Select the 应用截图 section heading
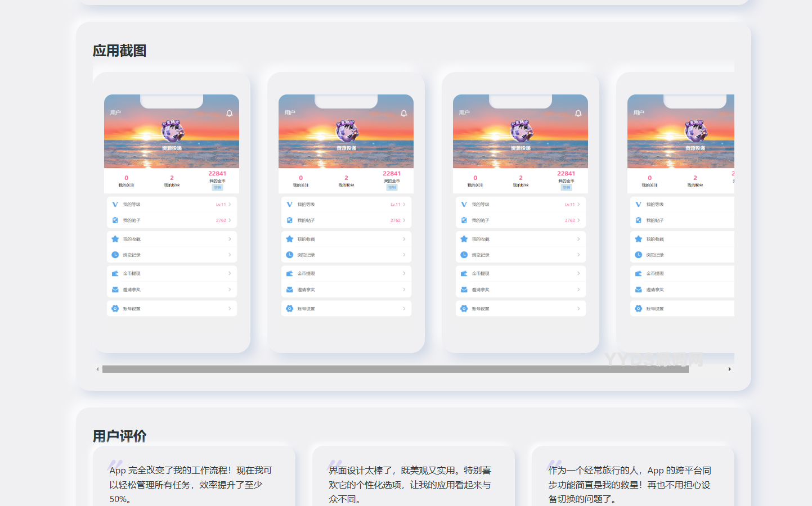The height and width of the screenshot is (506, 812). tap(120, 51)
